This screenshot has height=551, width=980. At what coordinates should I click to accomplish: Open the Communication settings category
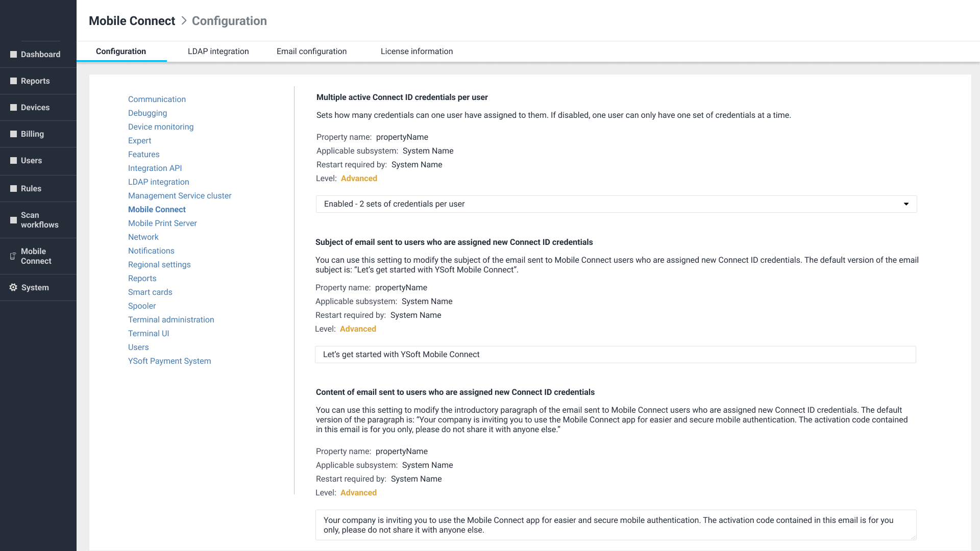pos(157,99)
